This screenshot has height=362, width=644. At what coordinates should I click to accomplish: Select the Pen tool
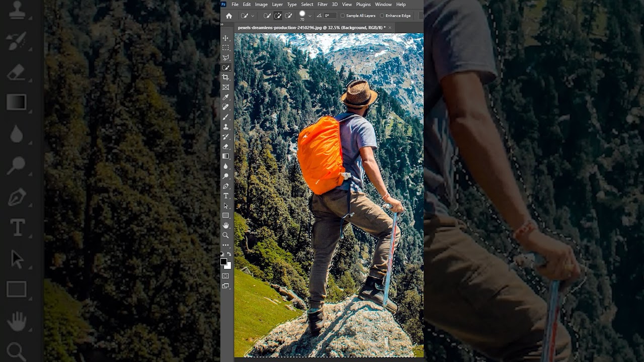click(x=226, y=186)
